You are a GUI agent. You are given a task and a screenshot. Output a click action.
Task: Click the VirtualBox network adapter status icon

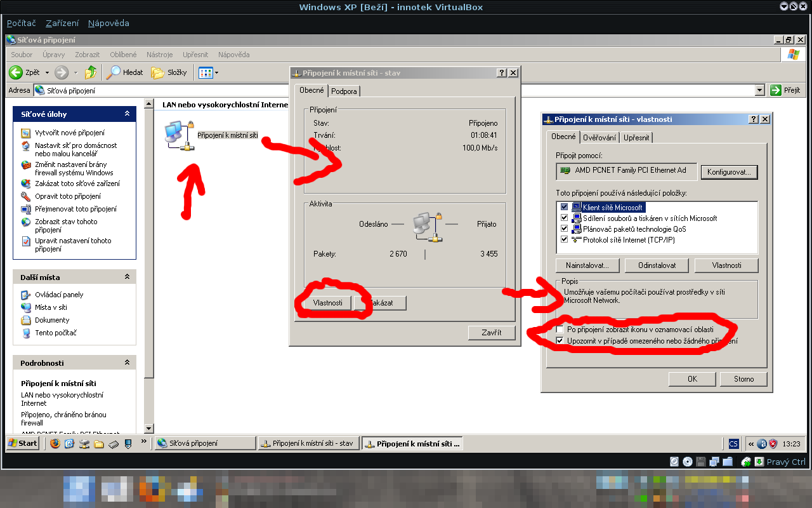click(x=714, y=462)
